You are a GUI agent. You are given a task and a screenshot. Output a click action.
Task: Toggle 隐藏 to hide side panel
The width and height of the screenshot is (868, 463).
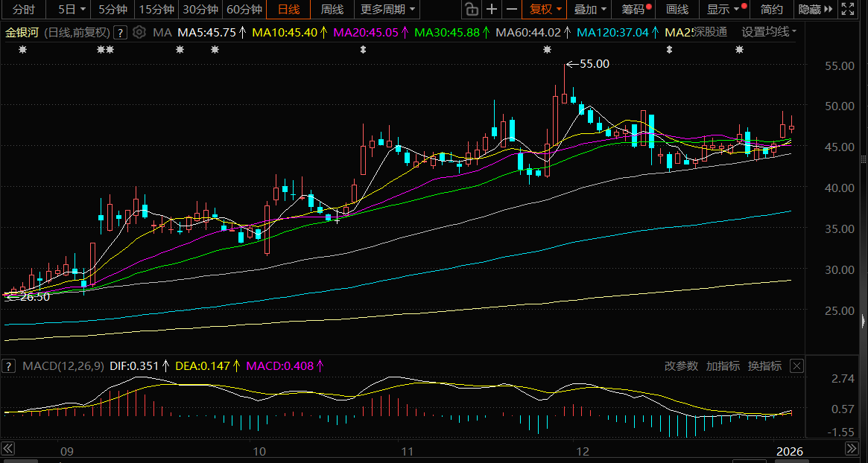point(816,10)
